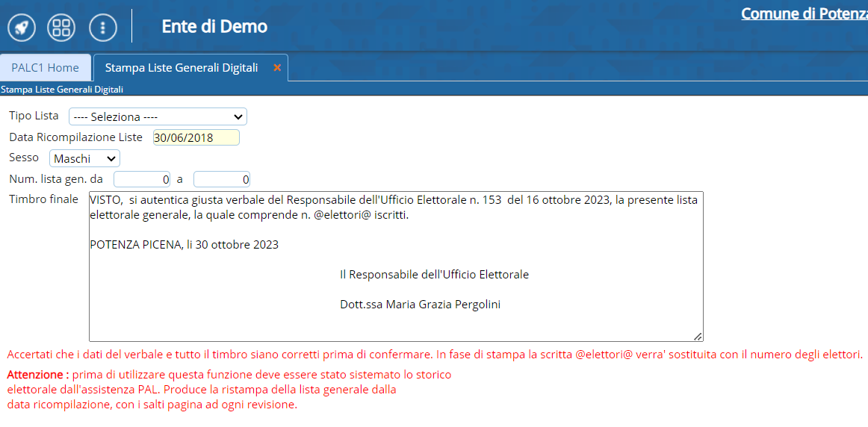868x427 pixels.
Task: Click the Data Ricompilazione Liste label
Action: 75,137
